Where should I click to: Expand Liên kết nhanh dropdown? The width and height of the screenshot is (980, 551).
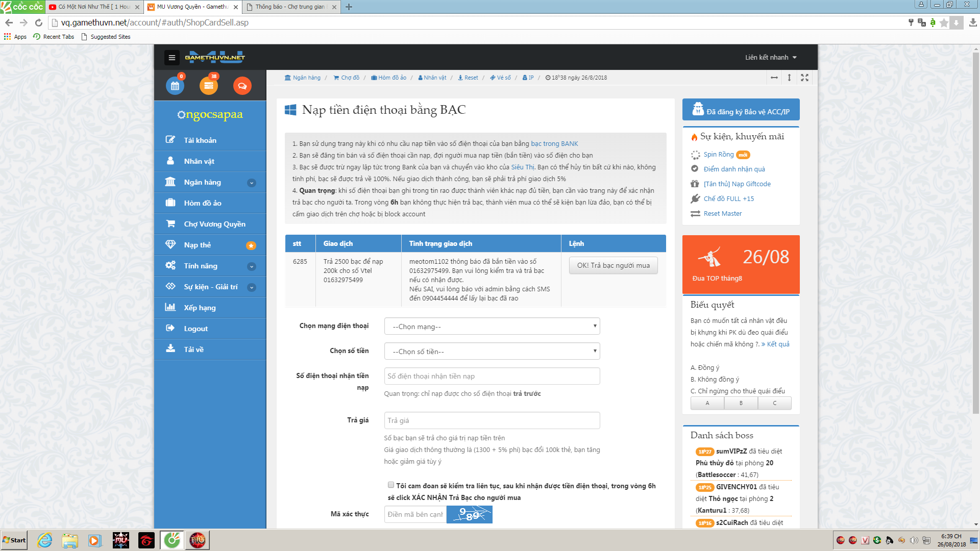coord(770,58)
